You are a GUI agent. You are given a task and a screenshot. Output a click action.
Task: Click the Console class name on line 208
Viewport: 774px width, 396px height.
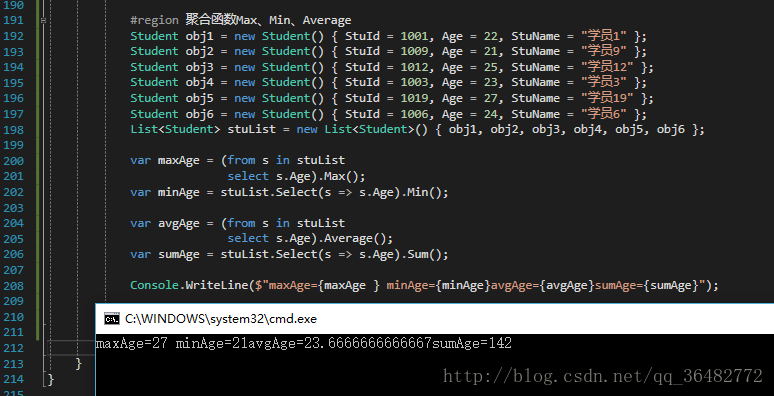155,285
